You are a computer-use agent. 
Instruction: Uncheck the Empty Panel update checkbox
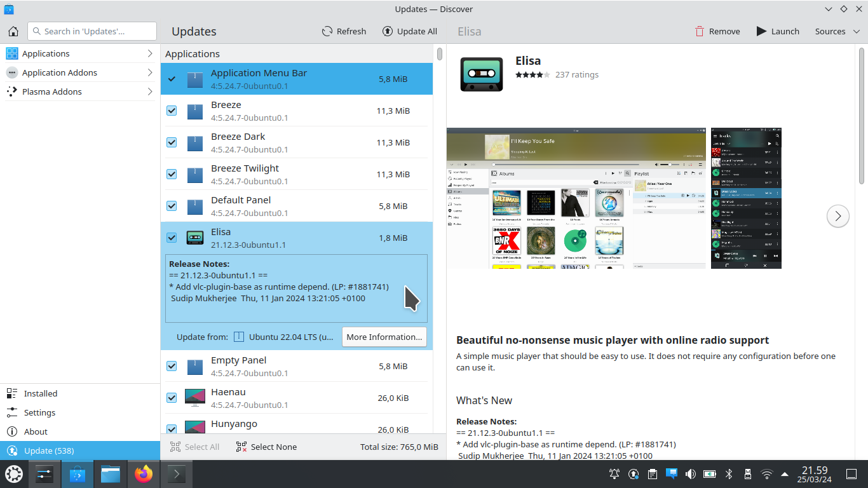click(172, 366)
